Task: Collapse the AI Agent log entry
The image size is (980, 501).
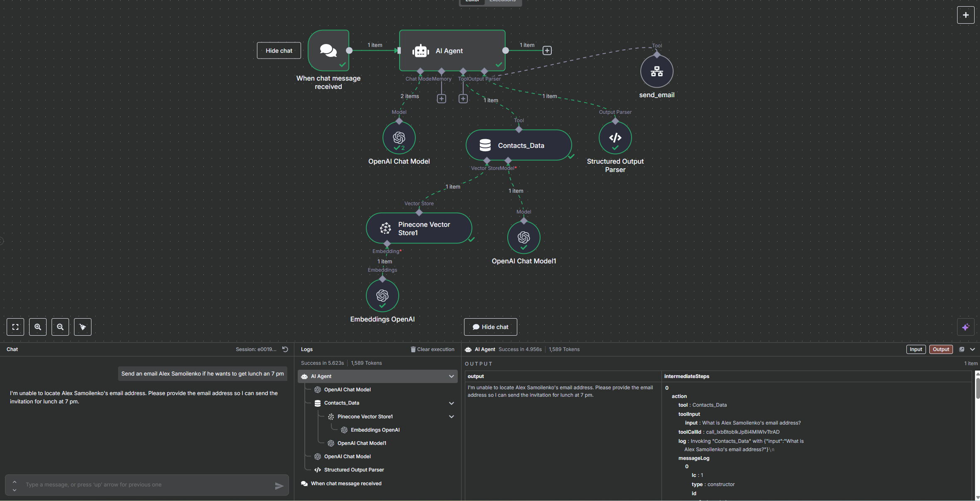Action: [x=452, y=376]
